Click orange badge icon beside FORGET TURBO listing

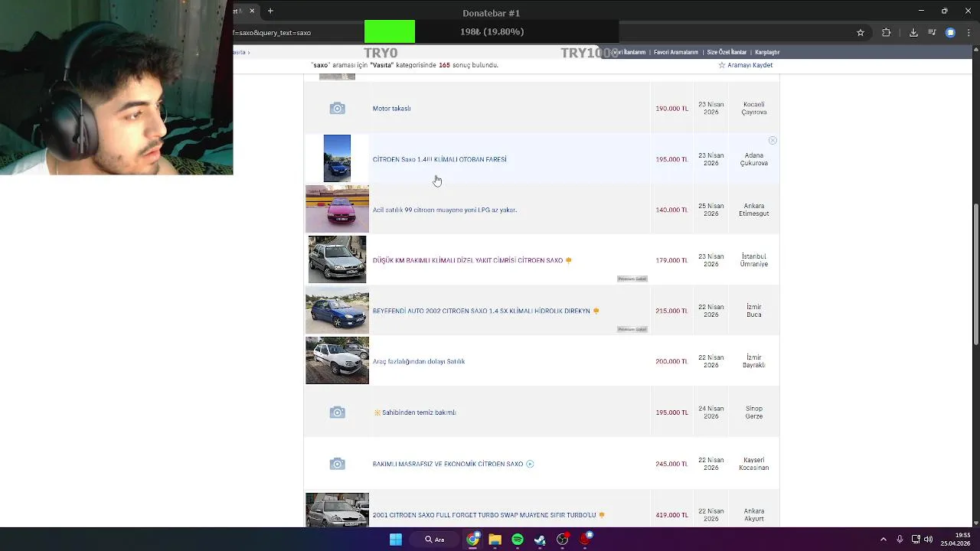602,515
